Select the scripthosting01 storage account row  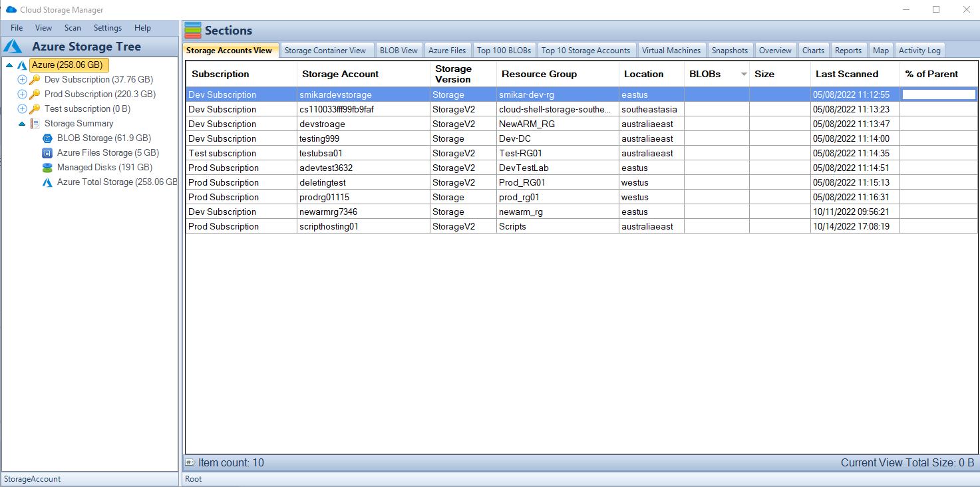(x=581, y=226)
